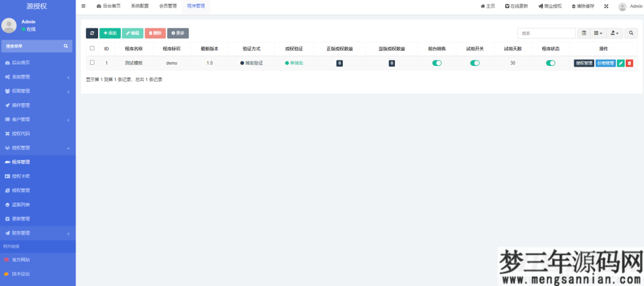Screen dimensions: 644x286
Task: Select the 程序管理 tab in the top bar
Action: [x=196, y=6]
